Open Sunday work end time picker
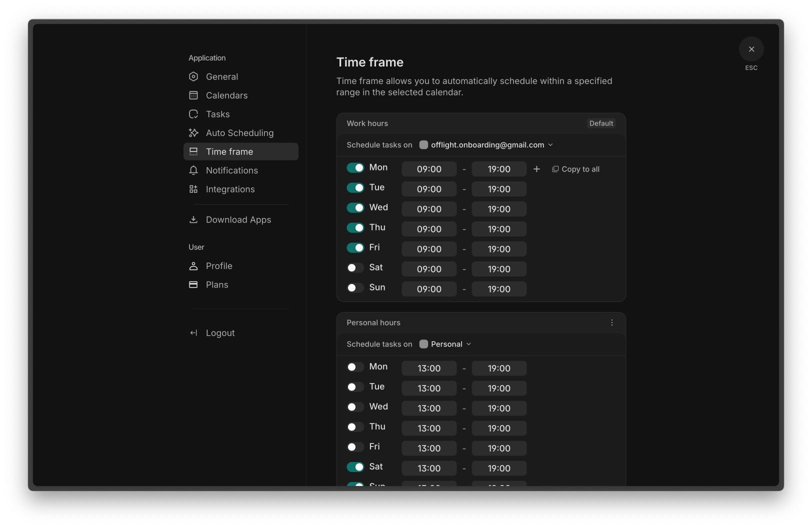The image size is (812, 528). point(499,289)
